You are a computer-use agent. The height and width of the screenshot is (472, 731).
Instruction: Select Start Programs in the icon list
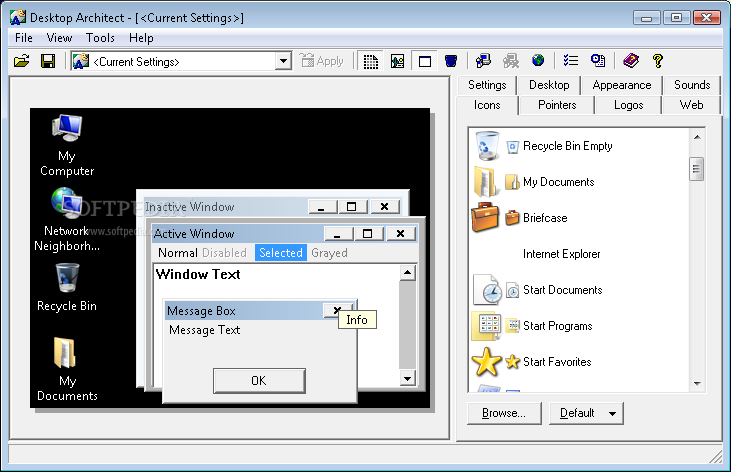pyautogui.click(x=558, y=326)
